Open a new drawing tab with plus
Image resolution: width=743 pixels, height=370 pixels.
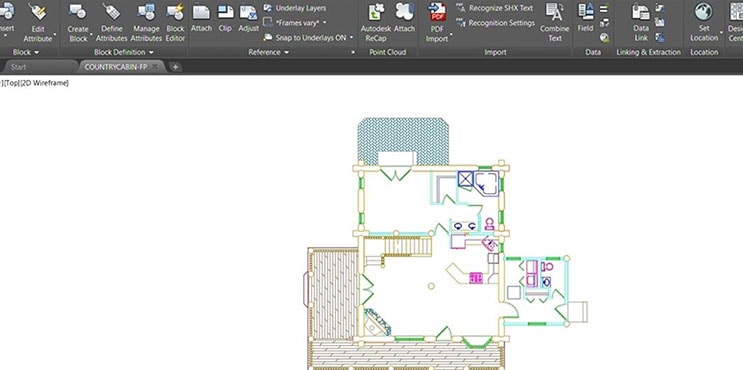pos(175,67)
